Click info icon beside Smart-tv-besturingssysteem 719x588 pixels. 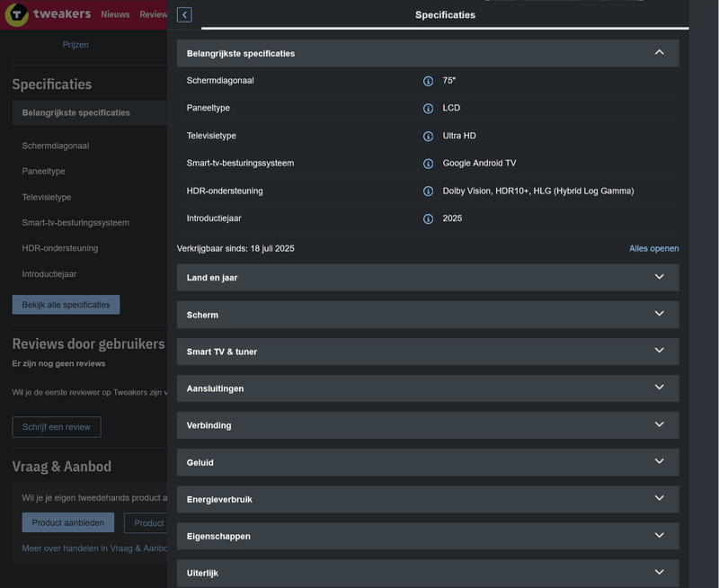[x=428, y=164]
